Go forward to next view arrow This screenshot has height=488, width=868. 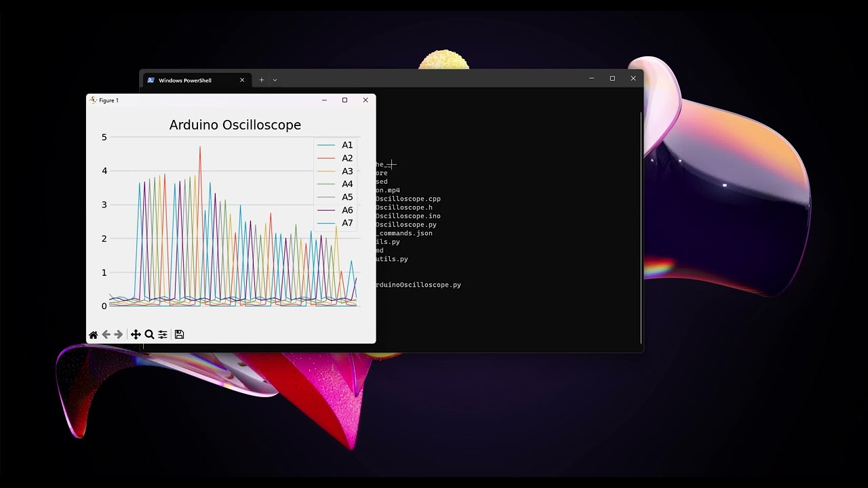(119, 335)
